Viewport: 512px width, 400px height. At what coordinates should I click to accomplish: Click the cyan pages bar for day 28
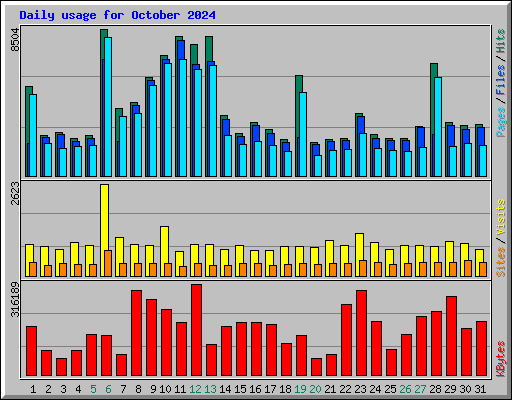(438, 127)
